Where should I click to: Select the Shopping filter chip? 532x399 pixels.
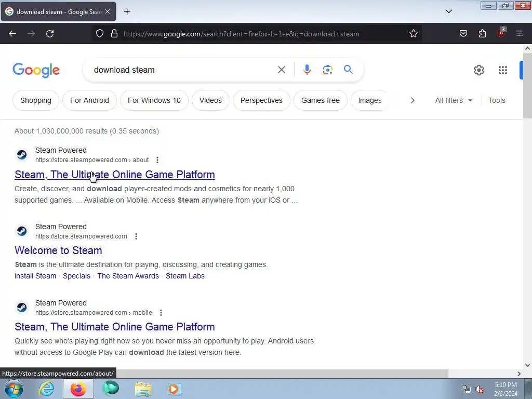point(36,100)
